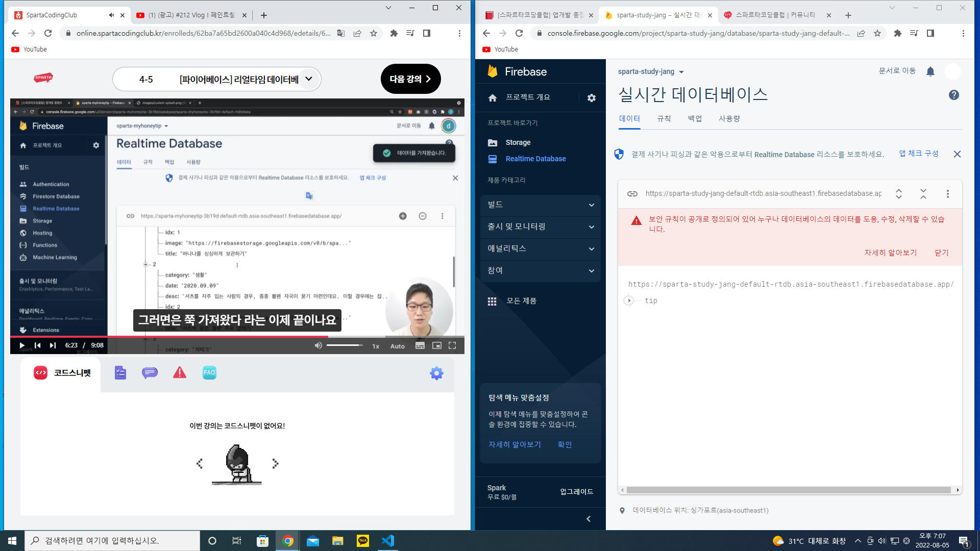Click 자세히 알아보기 in navigation customization card
Viewport: 980px width, 551px height.
point(514,445)
